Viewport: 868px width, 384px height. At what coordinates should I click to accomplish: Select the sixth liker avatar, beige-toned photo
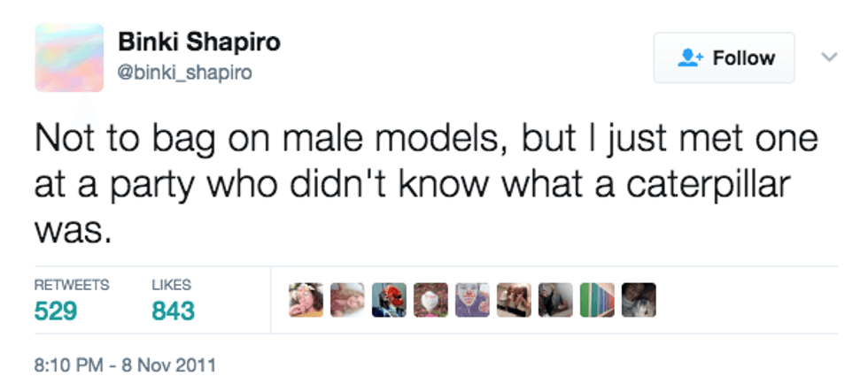514,301
